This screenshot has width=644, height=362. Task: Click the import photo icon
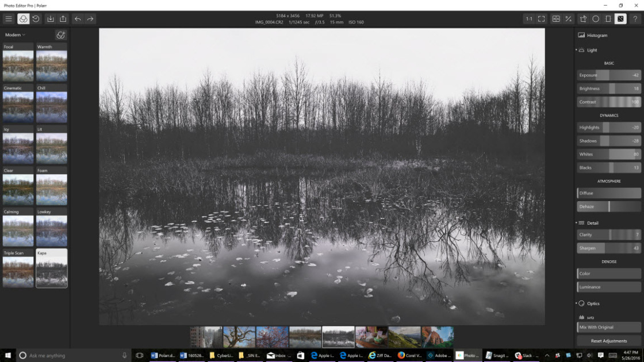[51, 19]
